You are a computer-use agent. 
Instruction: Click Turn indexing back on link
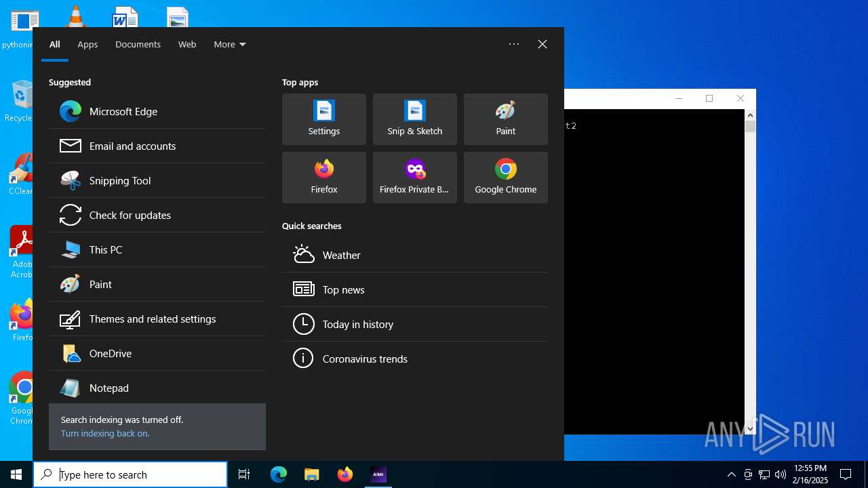point(105,433)
